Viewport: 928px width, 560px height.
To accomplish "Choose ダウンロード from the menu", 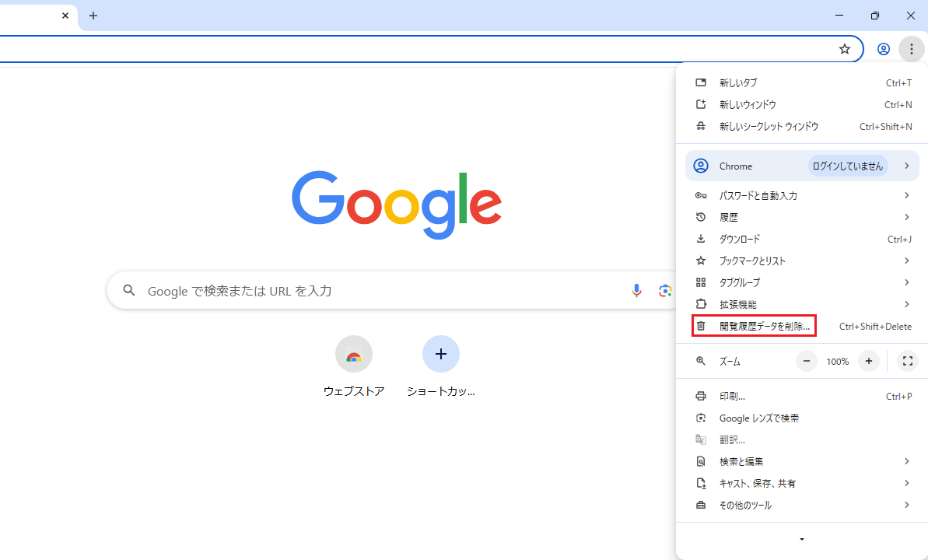I will coord(740,239).
